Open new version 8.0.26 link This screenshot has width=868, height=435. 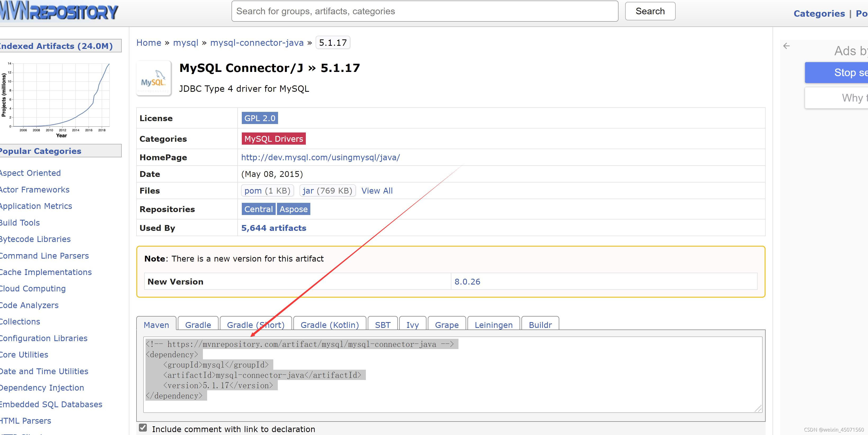coord(467,281)
